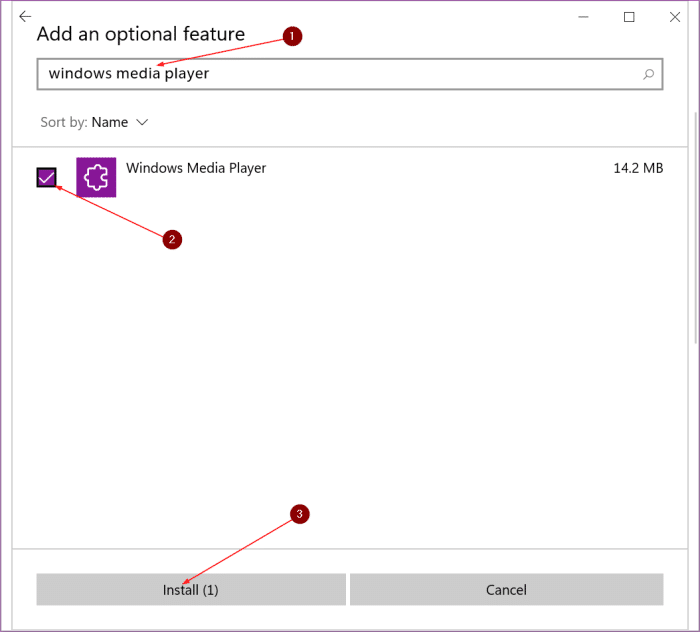Click the Cancel button
This screenshot has width=700, height=632.
(x=507, y=590)
